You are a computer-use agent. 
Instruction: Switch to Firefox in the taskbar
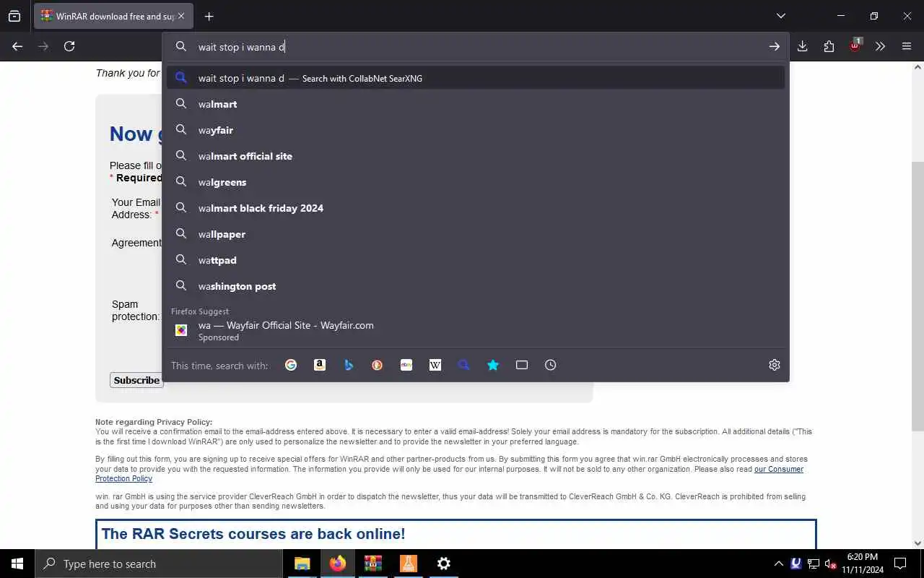[337, 564]
